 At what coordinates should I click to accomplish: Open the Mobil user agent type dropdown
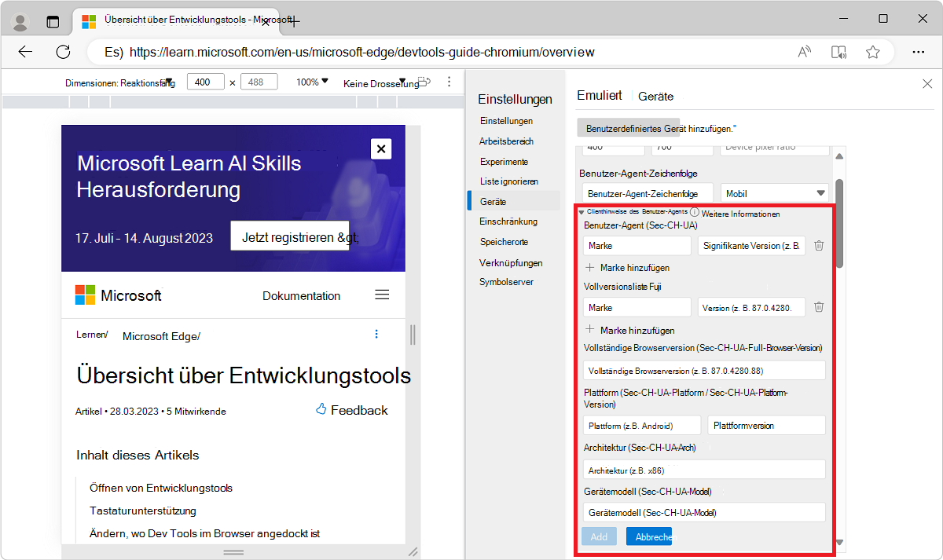tap(774, 192)
